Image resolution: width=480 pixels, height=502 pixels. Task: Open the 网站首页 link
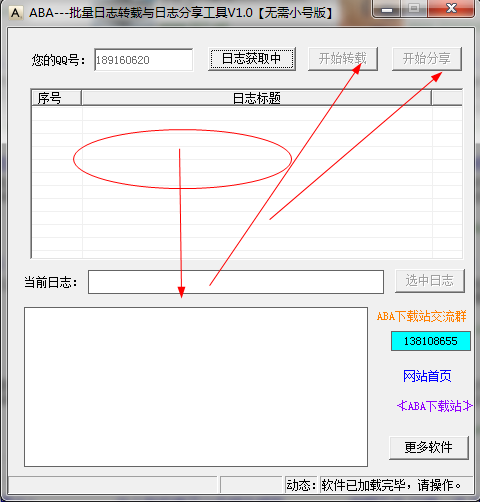(427, 376)
